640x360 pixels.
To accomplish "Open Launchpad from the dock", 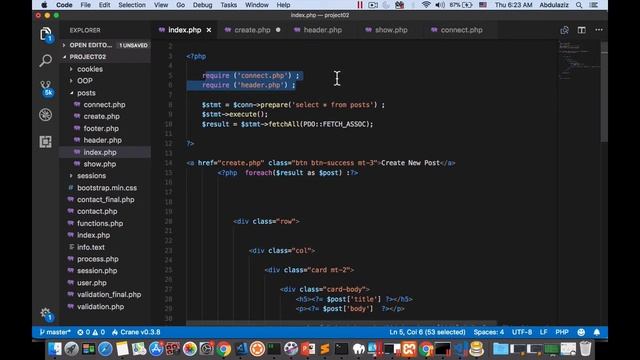I will pos(71,349).
